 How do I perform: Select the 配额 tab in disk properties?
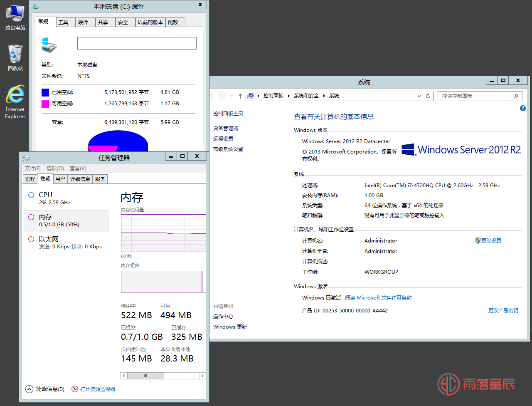pos(175,22)
